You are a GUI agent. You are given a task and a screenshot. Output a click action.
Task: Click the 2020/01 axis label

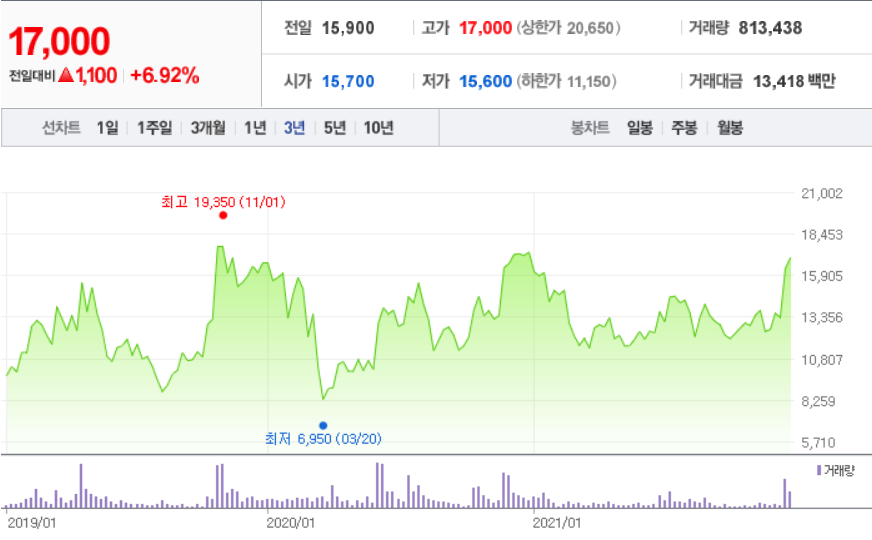click(x=290, y=523)
